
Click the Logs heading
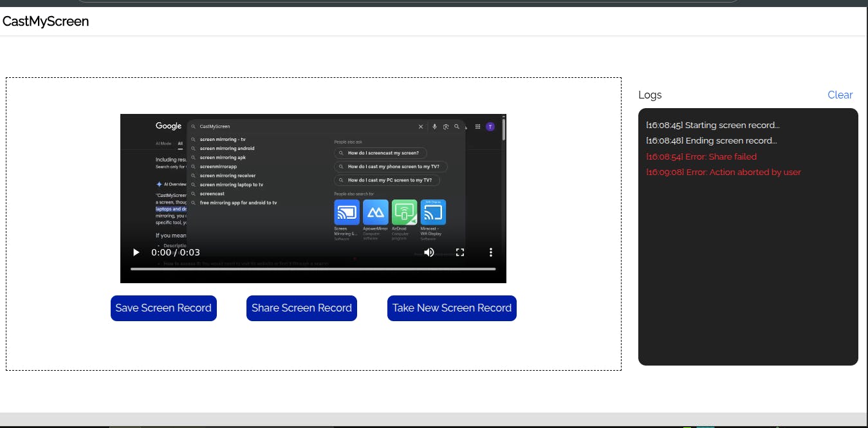(650, 95)
